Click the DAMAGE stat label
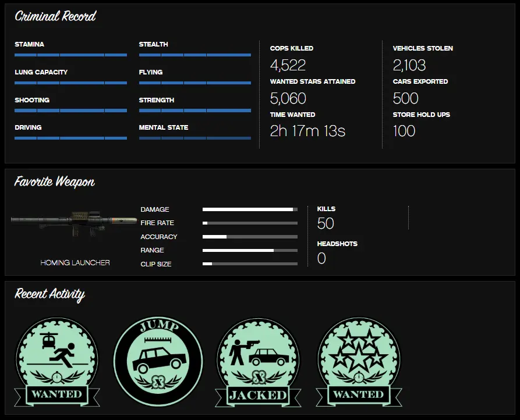 (x=154, y=209)
